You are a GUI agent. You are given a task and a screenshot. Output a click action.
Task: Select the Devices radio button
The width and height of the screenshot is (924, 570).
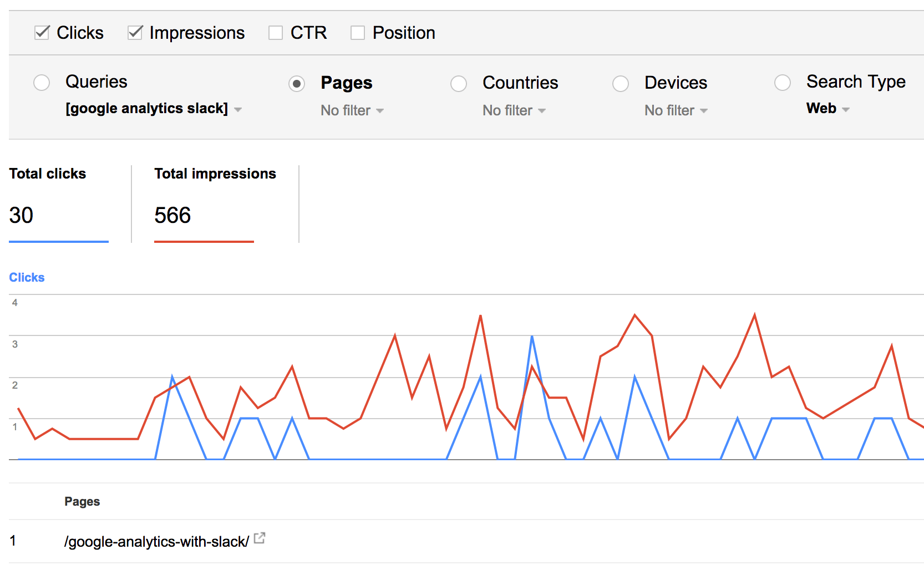[621, 84]
